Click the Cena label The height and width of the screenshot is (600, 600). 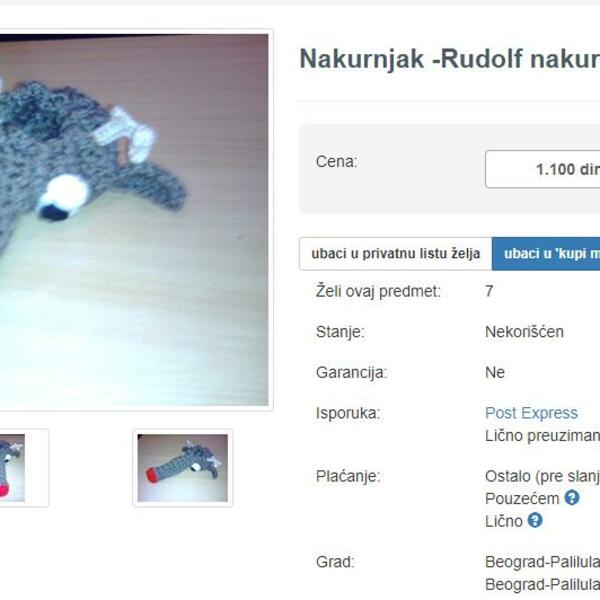click(x=336, y=161)
